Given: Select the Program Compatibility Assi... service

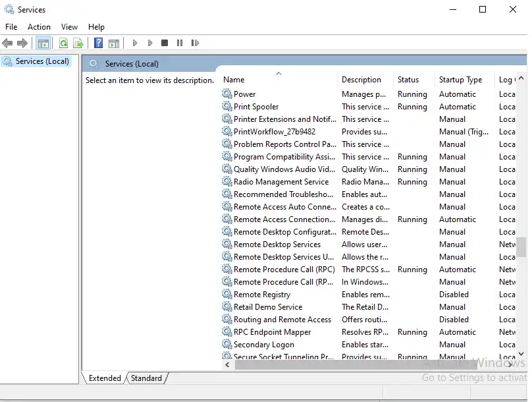Looking at the screenshot, I should point(284,157).
